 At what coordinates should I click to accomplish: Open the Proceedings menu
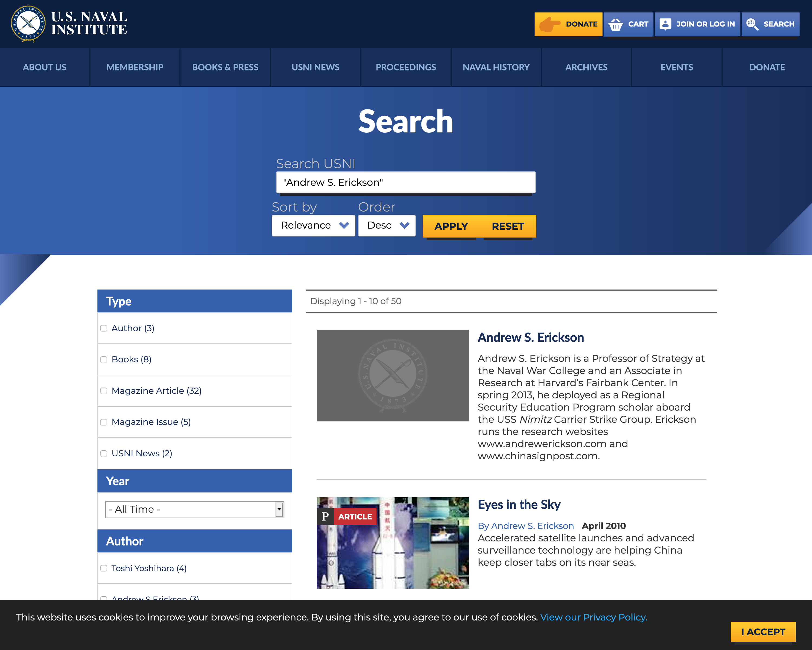(406, 67)
